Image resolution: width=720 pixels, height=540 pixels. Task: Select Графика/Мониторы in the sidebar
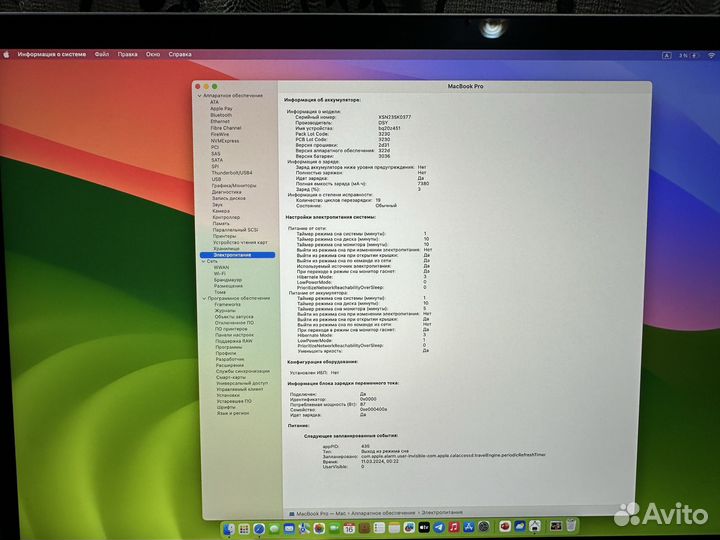coord(234,186)
